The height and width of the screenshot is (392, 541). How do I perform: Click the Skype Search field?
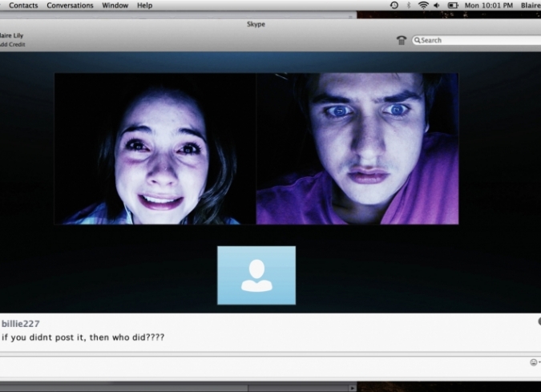click(476, 40)
